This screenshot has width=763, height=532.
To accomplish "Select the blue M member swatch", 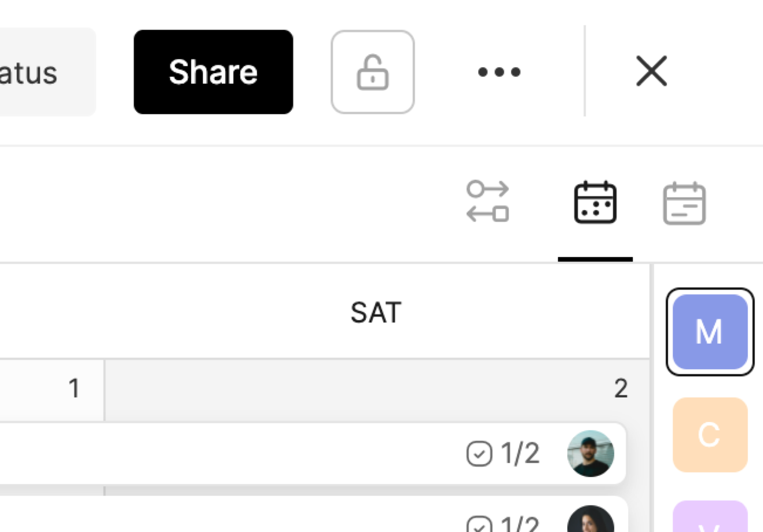I will (x=710, y=332).
